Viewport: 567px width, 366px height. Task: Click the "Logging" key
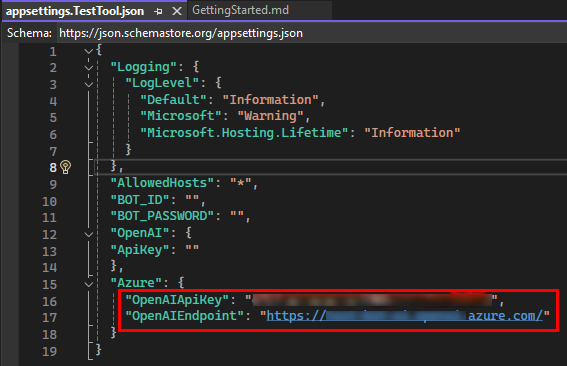tap(143, 67)
